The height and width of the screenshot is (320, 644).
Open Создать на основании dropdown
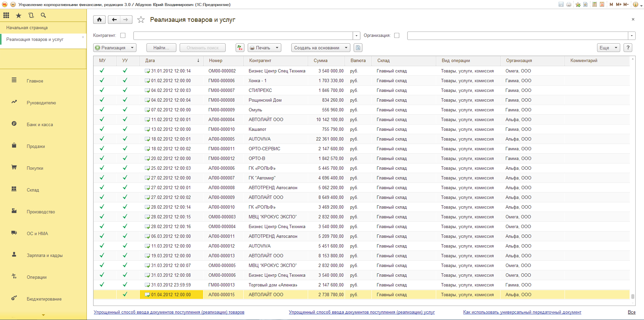click(321, 48)
